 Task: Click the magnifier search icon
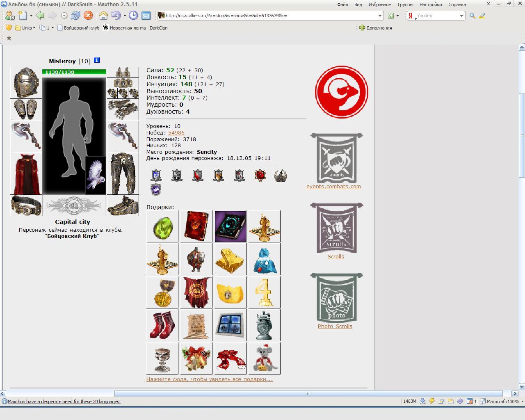pos(472,16)
